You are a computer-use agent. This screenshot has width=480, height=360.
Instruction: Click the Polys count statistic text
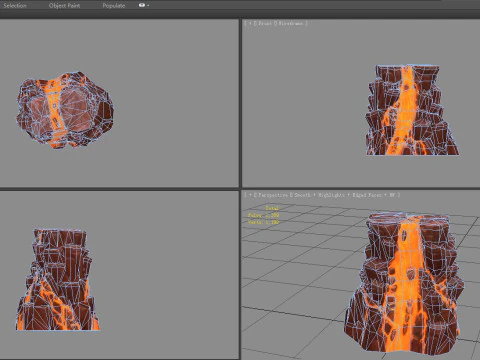click(x=263, y=215)
